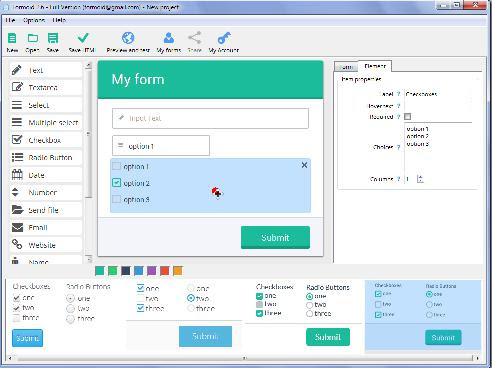The image size is (492, 368).
Task: Check option 1 in the form preview
Action: tap(116, 166)
